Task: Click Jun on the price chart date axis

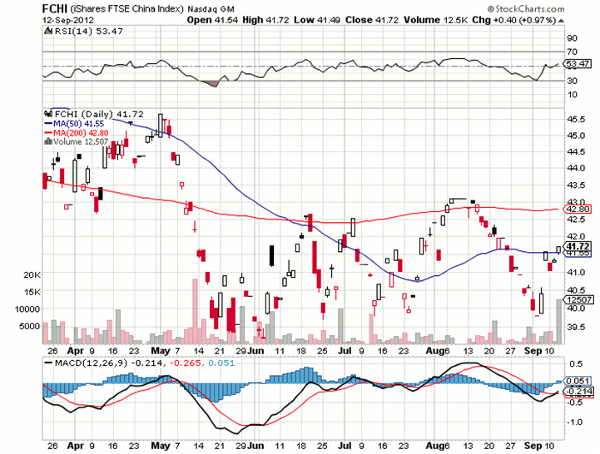Action: 256,351
